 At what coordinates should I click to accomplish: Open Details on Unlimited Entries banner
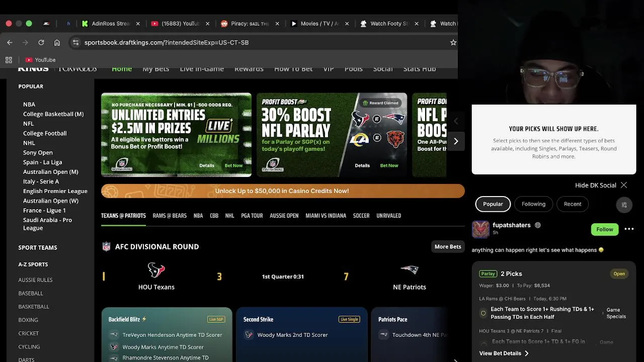pos(207,165)
